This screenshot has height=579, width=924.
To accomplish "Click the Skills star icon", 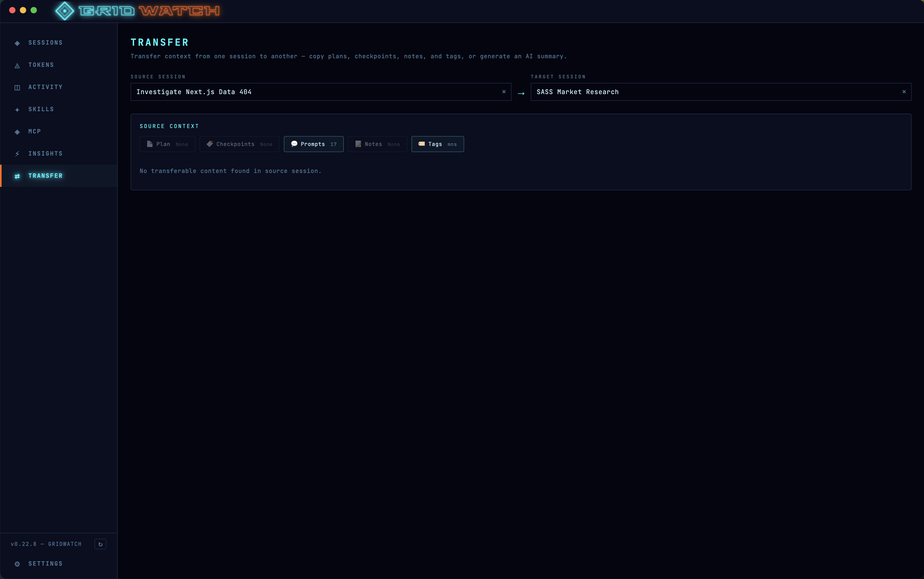I will [17, 110].
